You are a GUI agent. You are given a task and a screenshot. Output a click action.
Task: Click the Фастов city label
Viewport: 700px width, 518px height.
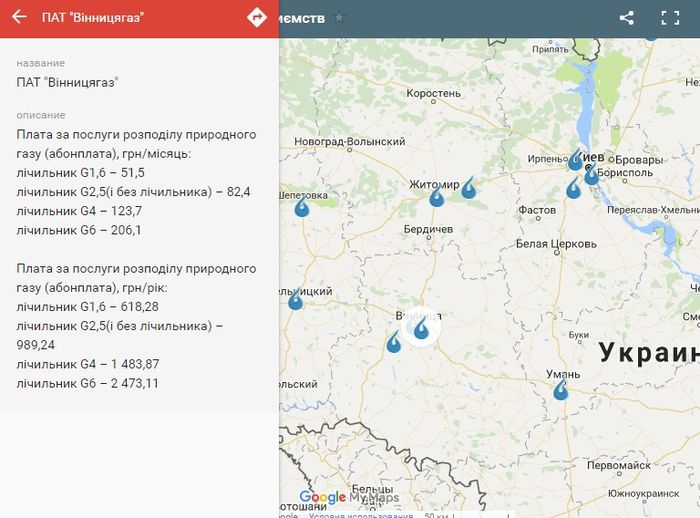click(537, 210)
